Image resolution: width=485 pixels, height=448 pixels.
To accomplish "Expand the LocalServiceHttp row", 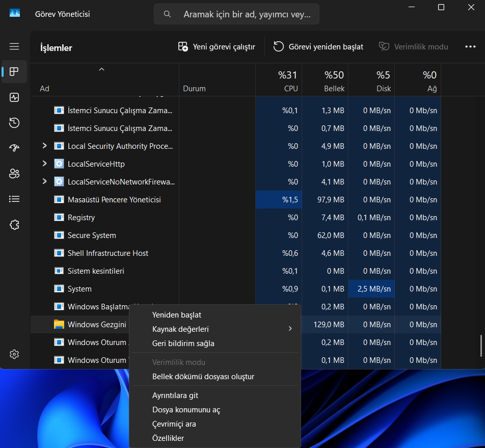I will pos(44,164).
